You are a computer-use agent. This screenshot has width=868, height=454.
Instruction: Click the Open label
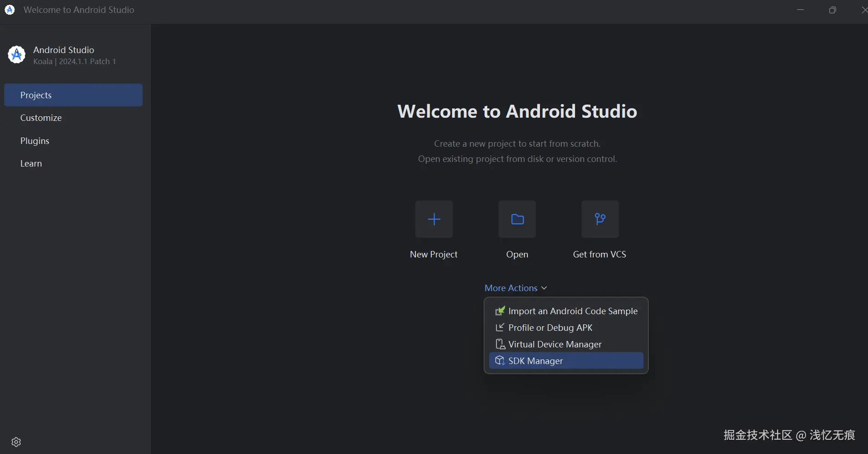pos(517,254)
